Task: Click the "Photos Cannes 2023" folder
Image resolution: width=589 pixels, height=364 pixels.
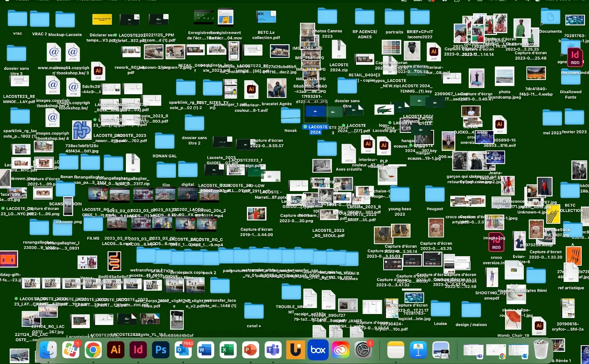Action: click(327, 17)
